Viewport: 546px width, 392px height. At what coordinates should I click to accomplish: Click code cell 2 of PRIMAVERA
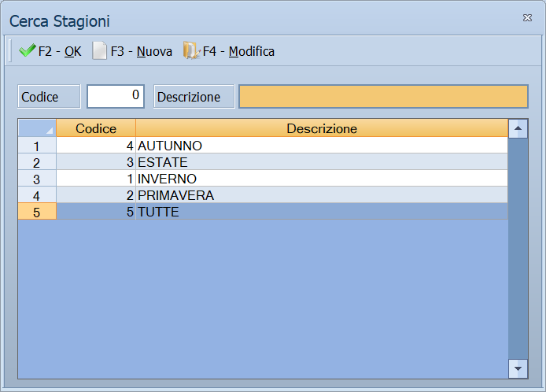point(96,195)
